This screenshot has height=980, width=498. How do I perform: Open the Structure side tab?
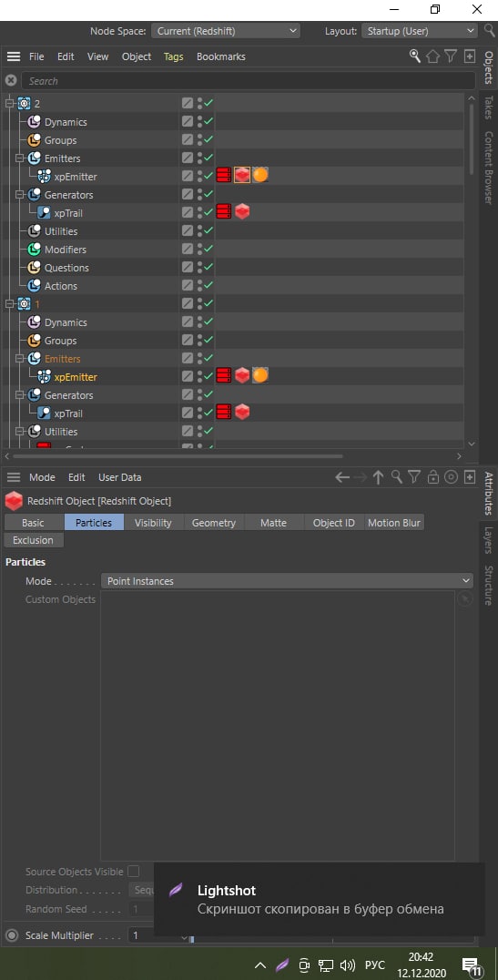tap(489, 585)
